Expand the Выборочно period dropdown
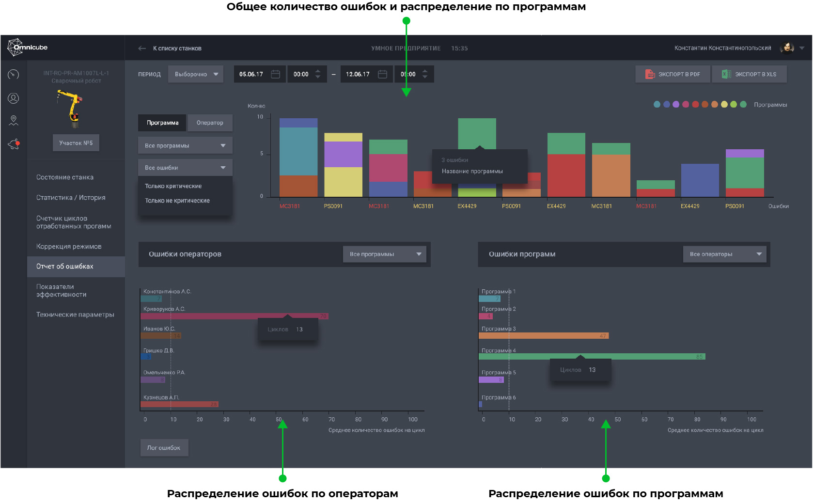The width and height of the screenshot is (814, 504). 196,74
